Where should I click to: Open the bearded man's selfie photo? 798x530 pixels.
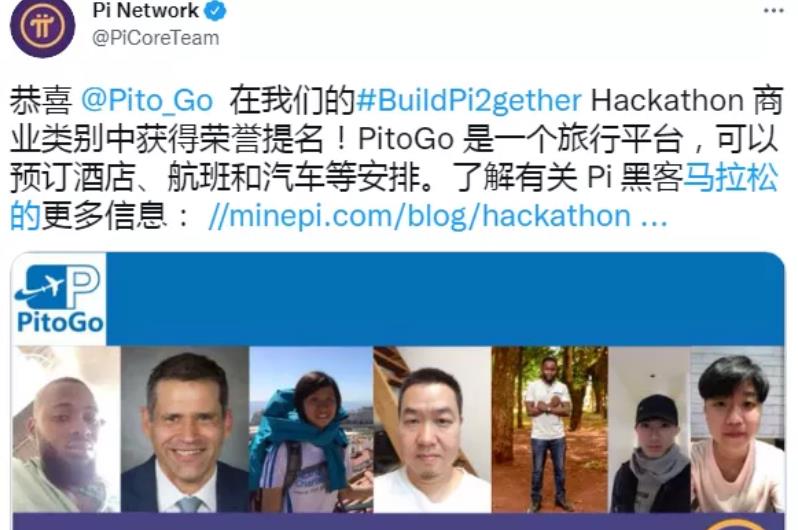[66, 429]
